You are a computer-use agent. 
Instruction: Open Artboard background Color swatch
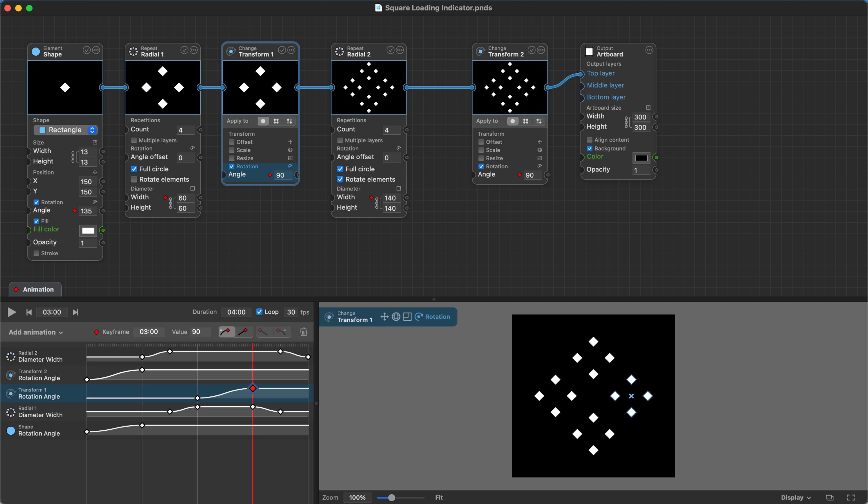point(641,158)
